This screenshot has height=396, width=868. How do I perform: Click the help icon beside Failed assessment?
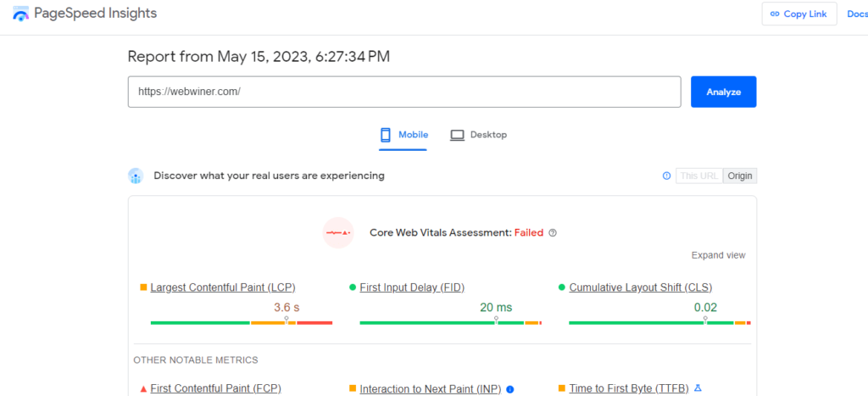tap(553, 232)
